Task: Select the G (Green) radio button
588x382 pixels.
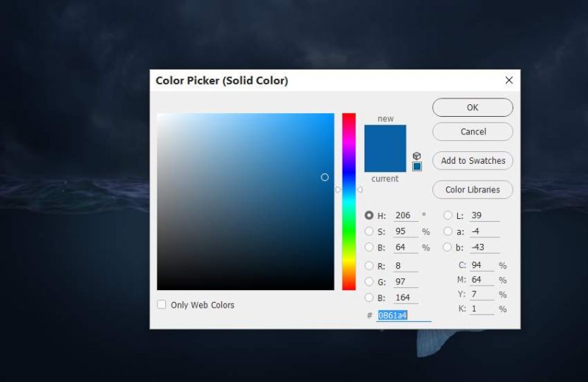Action: [369, 282]
